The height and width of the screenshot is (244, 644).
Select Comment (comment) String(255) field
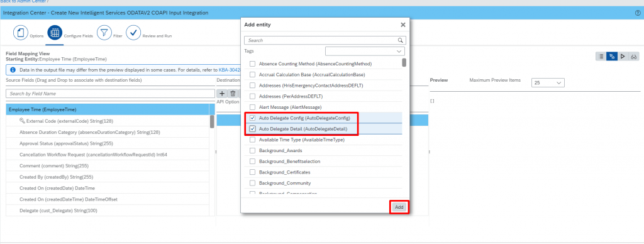coord(108,166)
